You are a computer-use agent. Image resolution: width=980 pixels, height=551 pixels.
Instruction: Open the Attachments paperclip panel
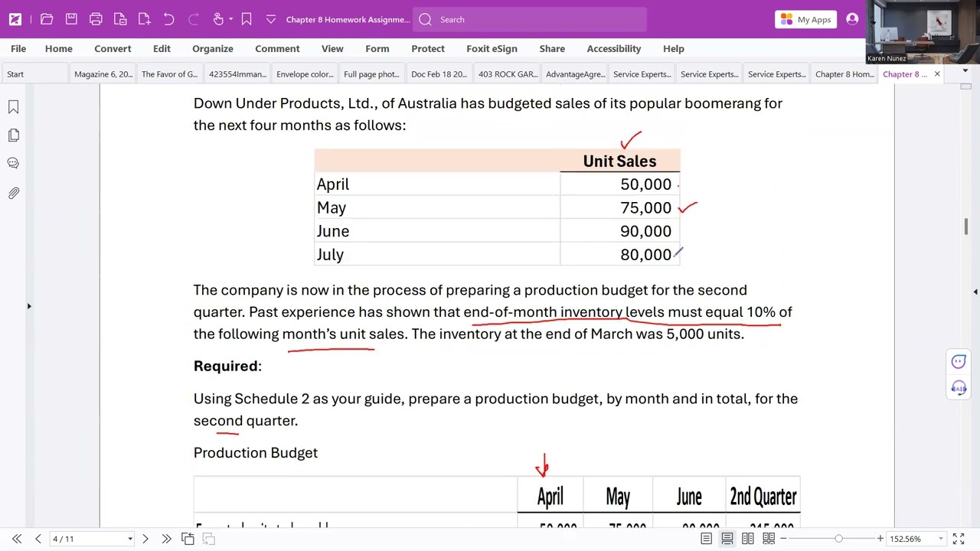point(13,193)
